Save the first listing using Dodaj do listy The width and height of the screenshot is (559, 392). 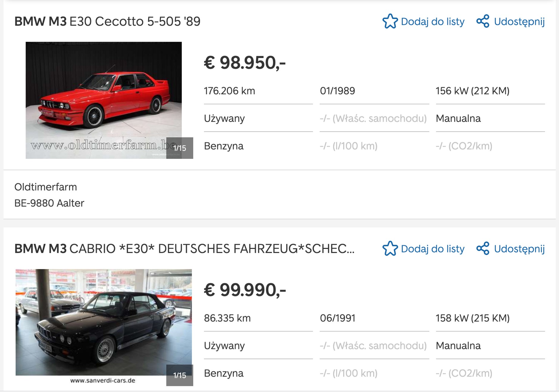432,21
